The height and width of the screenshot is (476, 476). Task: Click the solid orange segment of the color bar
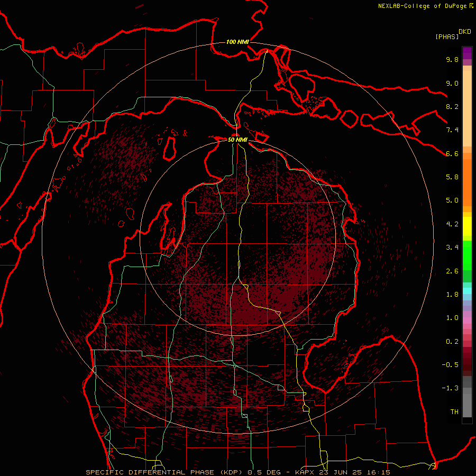tap(467, 183)
